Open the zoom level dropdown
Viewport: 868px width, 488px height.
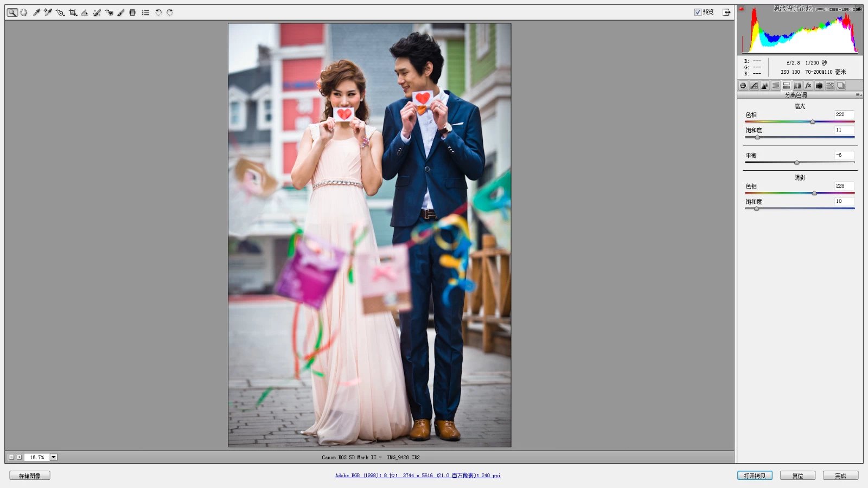[54, 457]
